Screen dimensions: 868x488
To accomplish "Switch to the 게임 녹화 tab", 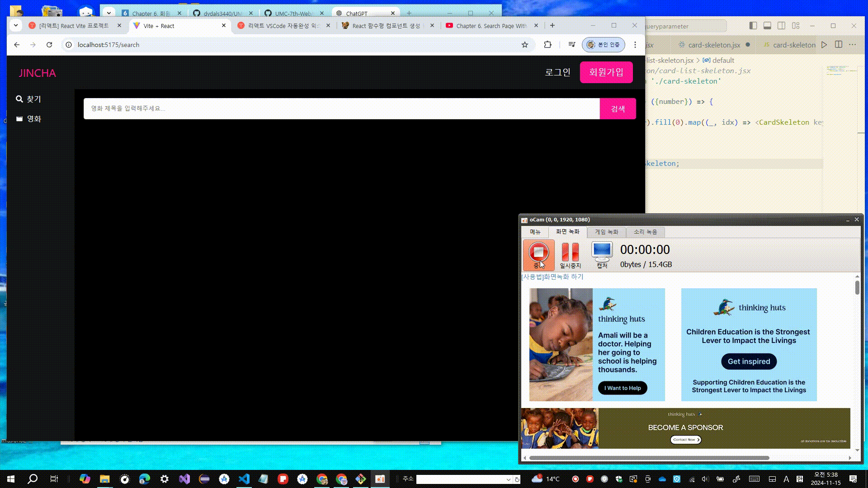I will [x=606, y=232].
